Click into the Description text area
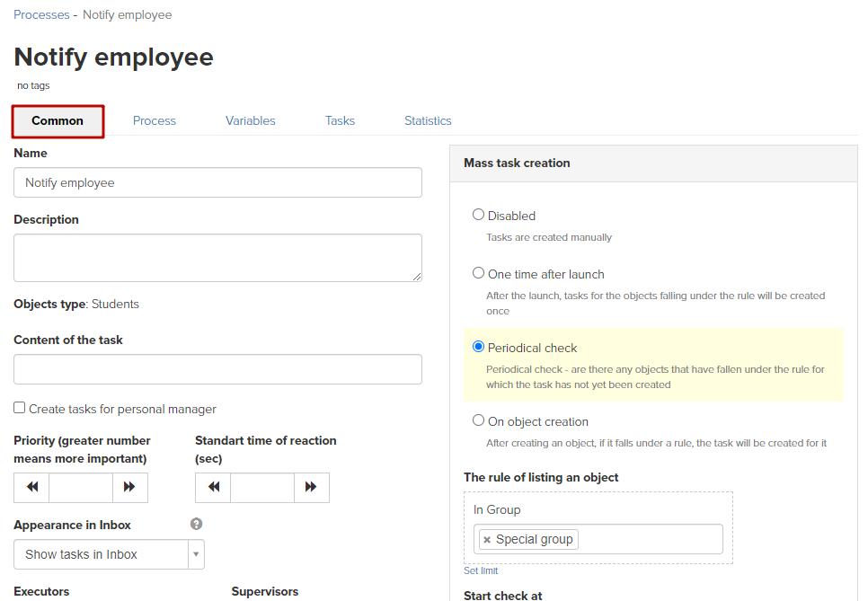This screenshot has width=868, height=601. (217, 258)
